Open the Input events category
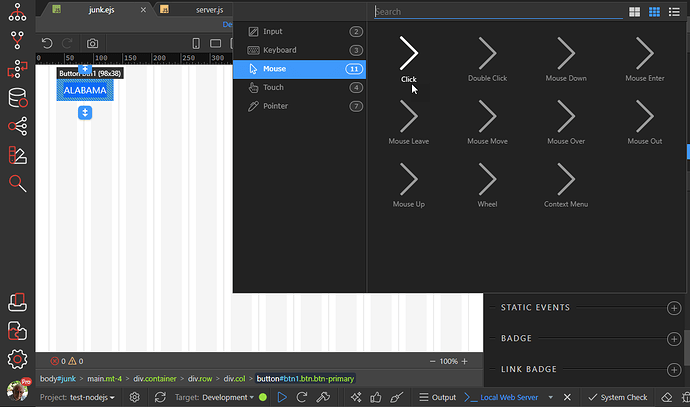The width and height of the screenshot is (690, 407). click(299, 32)
